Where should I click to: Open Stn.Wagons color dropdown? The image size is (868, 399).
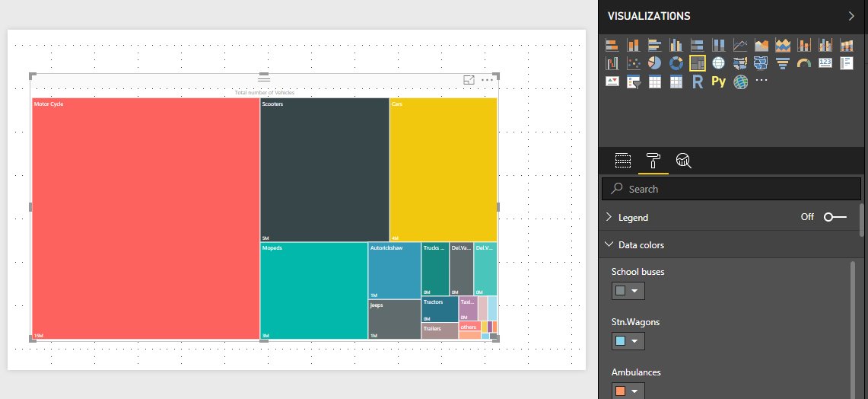click(x=628, y=341)
